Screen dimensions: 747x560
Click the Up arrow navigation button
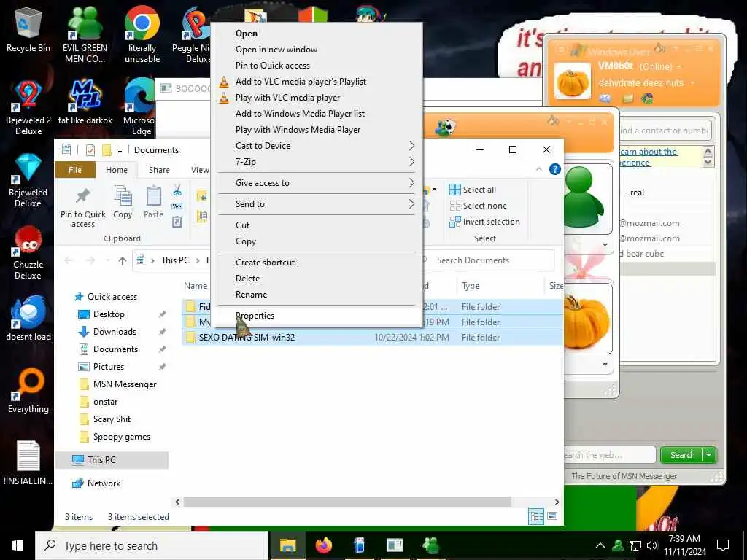click(x=123, y=260)
